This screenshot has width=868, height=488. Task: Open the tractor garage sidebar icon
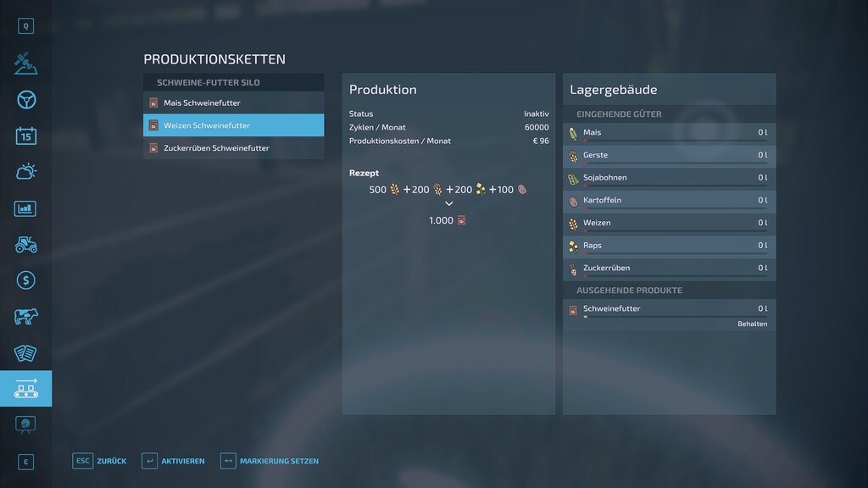click(26, 245)
